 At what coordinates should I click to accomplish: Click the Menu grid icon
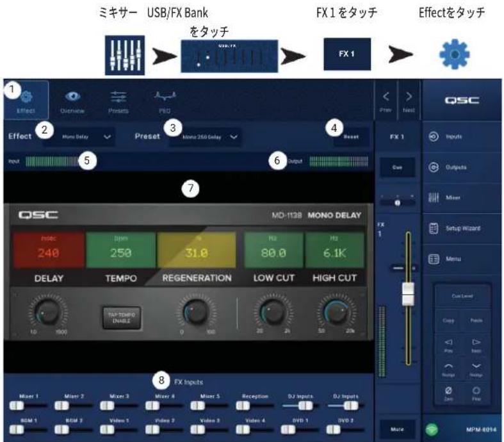pos(434,259)
